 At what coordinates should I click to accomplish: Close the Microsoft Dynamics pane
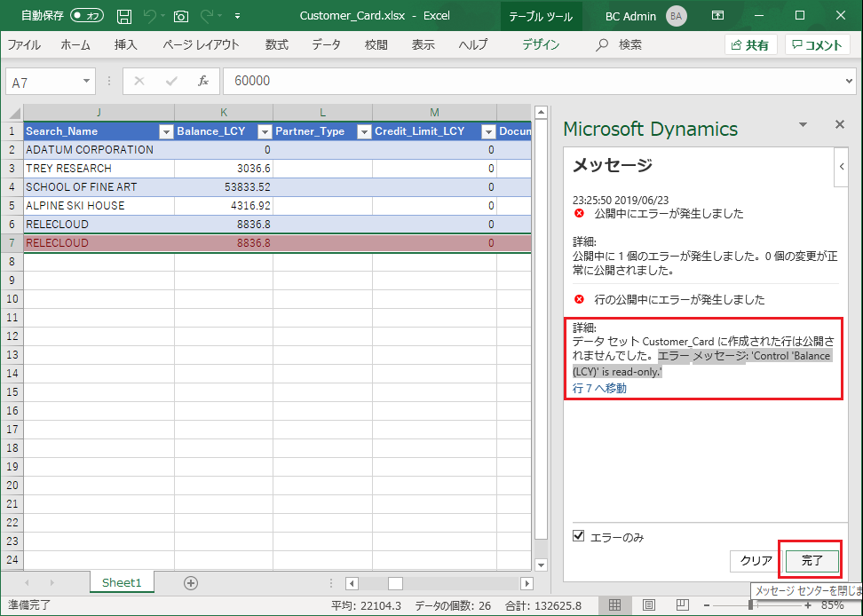[840, 124]
